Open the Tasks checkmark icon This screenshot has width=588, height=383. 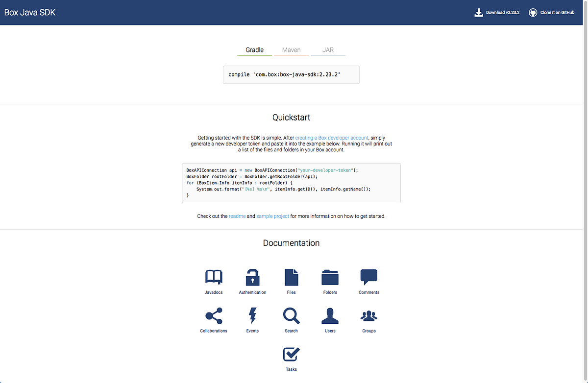point(291,354)
